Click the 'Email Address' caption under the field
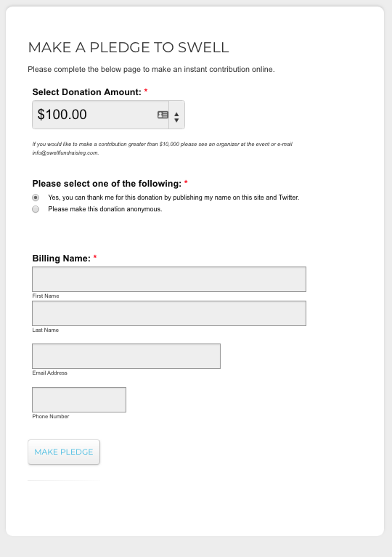 click(x=49, y=373)
